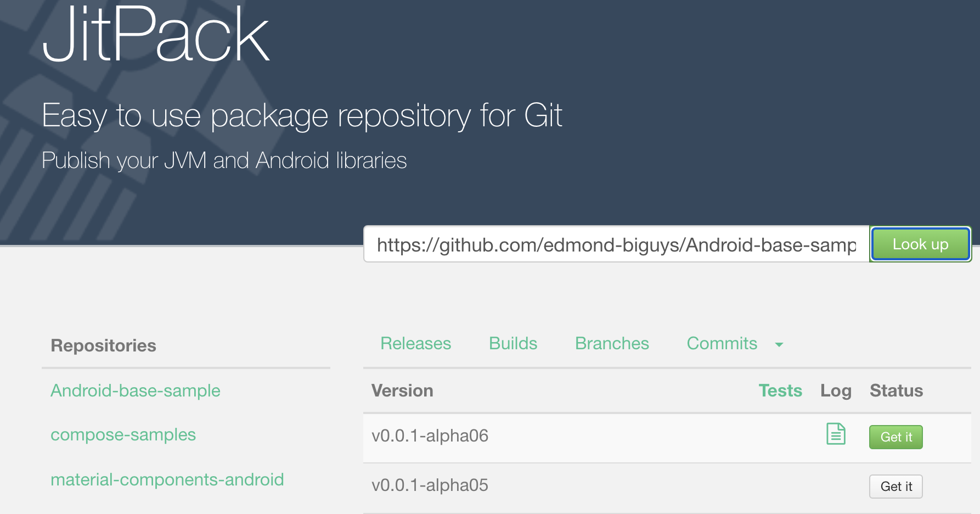The width and height of the screenshot is (980, 514).
Task: Select the v0.0.1-alpha05 version row
Action: click(667, 488)
